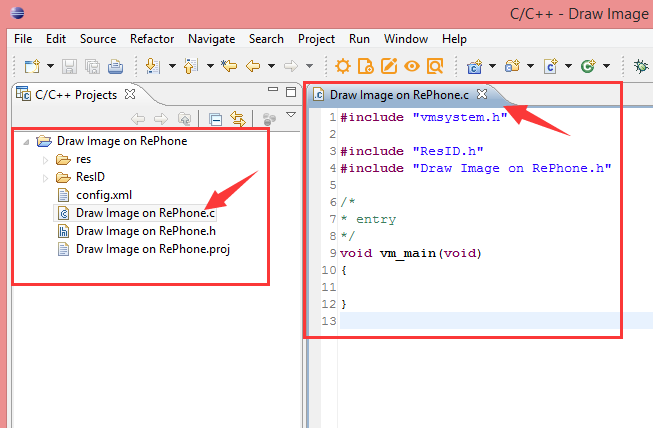Click the New Source Folder icon
This screenshot has width=653, height=428.
pyautogui.click(x=512, y=66)
